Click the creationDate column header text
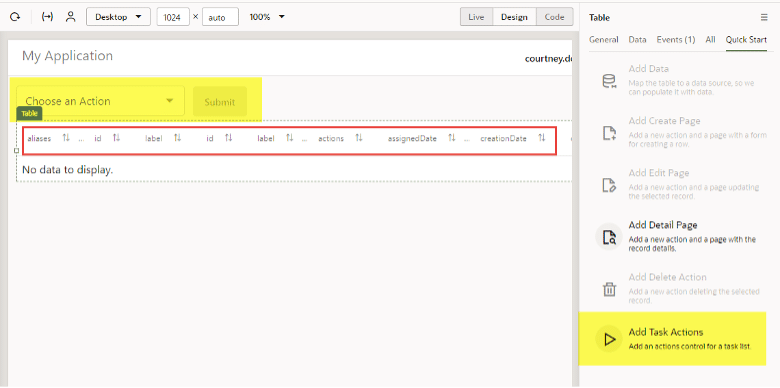Screen dimensions: 780x388 pos(503,138)
